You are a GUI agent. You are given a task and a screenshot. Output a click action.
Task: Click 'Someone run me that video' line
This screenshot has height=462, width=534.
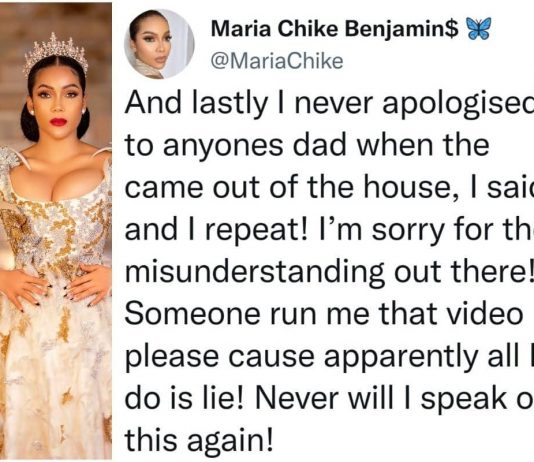pos(324,313)
